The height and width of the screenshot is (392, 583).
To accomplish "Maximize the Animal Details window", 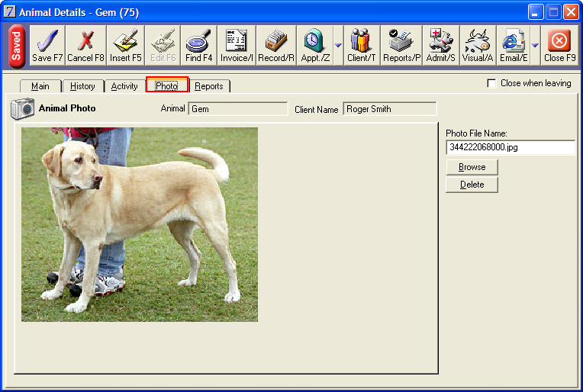I will point(553,12).
